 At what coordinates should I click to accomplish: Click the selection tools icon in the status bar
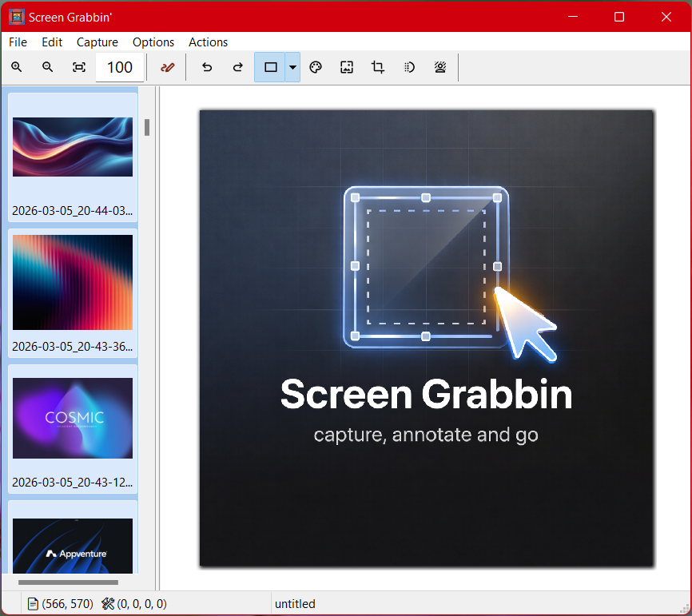coord(108,603)
